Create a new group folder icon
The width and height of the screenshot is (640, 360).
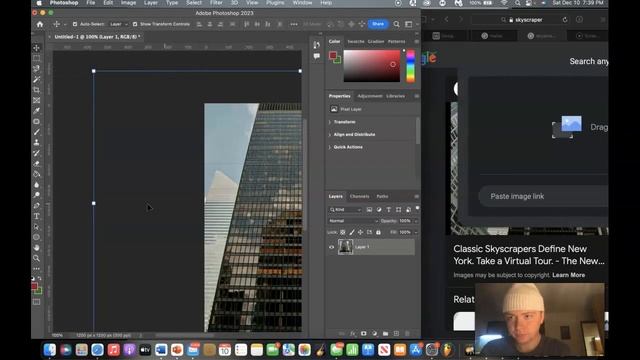click(x=385, y=333)
